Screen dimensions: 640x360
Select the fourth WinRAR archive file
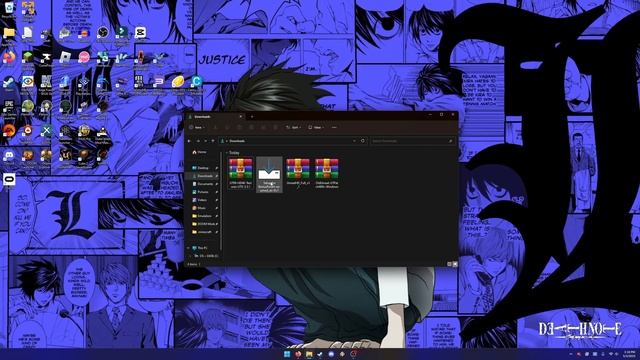[327, 173]
